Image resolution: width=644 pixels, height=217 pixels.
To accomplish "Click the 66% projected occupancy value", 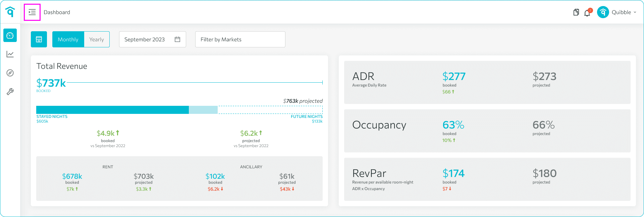I will [x=543, y=125].
